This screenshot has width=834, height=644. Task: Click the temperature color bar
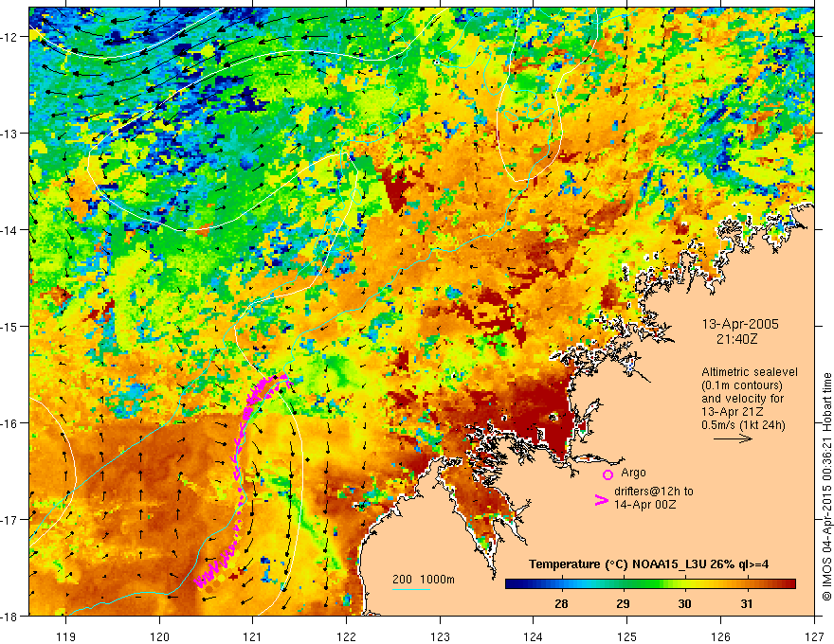pos(650,584)
